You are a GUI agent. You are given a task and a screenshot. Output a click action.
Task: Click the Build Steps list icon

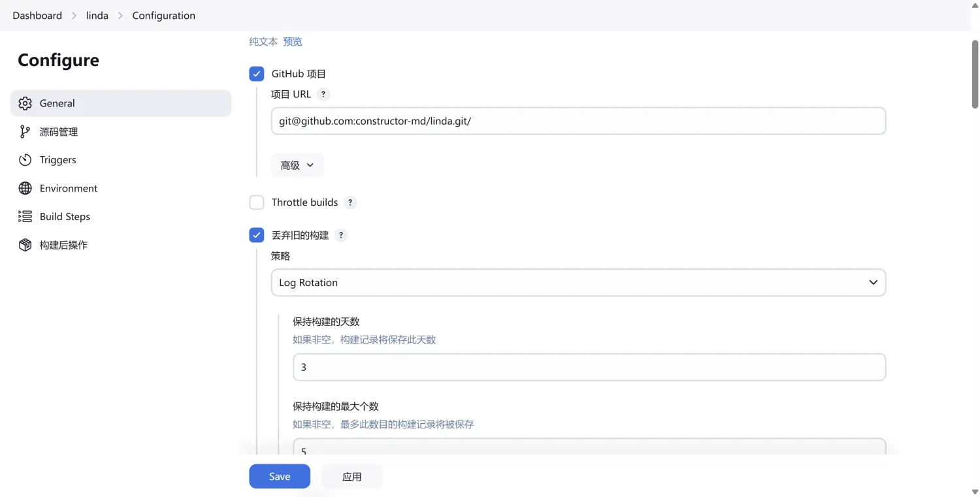click(25, 216)
